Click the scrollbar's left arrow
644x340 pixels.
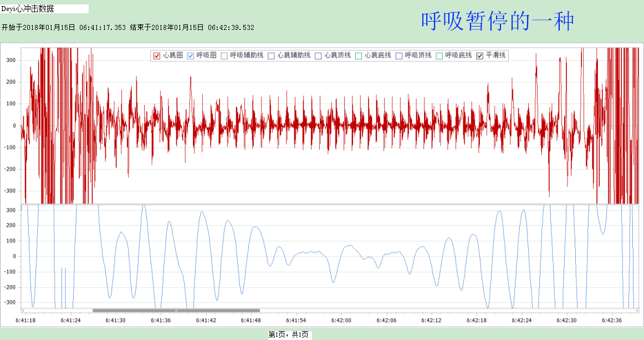click(23, 311)
